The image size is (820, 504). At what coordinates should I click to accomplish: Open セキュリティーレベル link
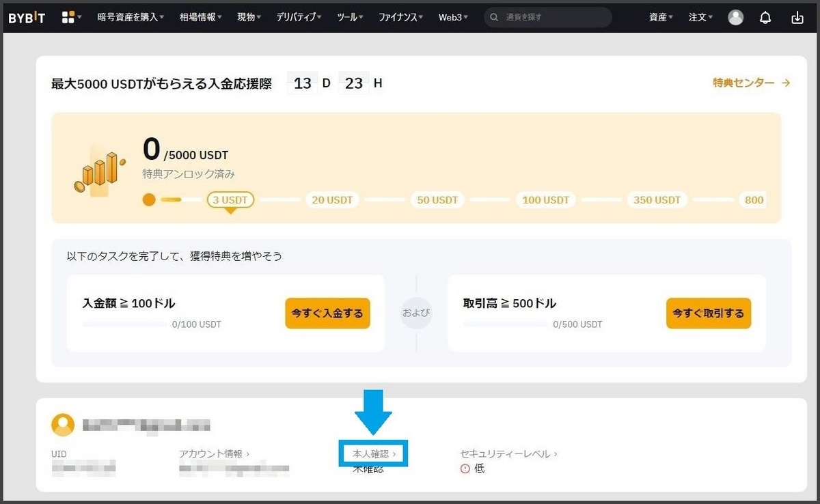click(x=509, y=453)
